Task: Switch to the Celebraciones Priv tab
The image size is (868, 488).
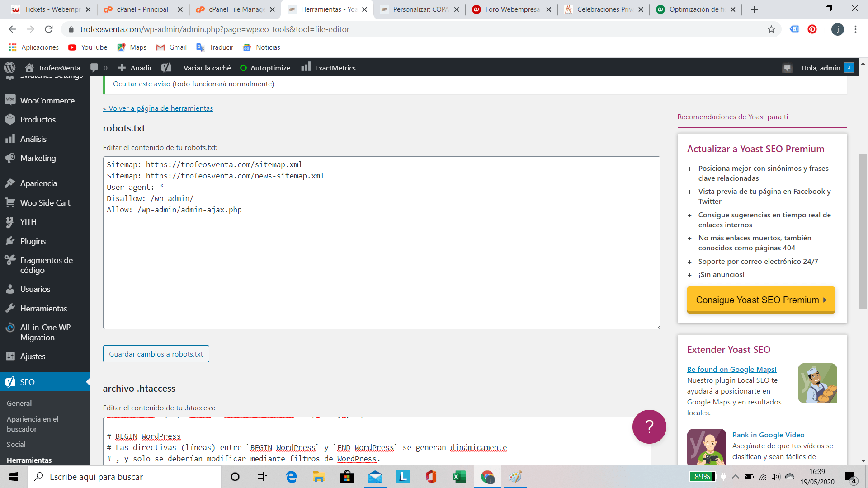Action: [x=604, y=9]
